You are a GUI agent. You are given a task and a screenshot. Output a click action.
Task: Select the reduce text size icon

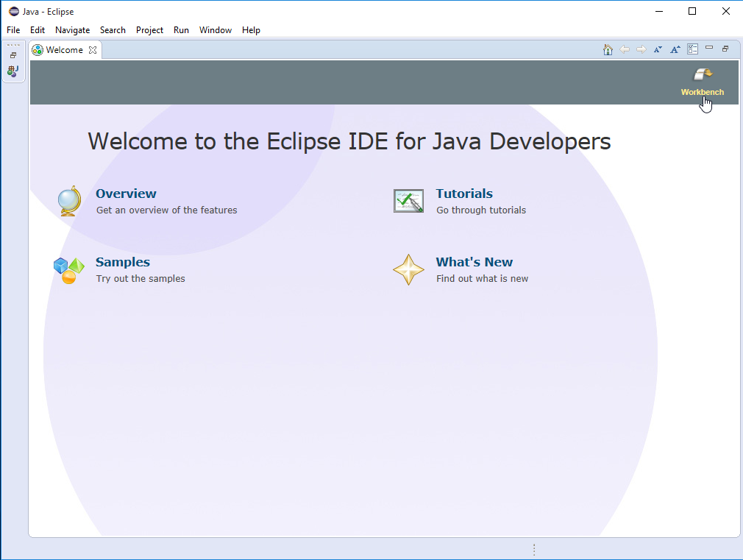point(658,49)
